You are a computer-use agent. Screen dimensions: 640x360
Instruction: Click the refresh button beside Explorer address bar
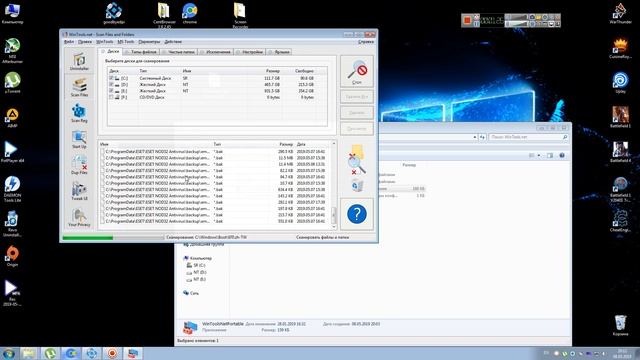click(482, 137)
